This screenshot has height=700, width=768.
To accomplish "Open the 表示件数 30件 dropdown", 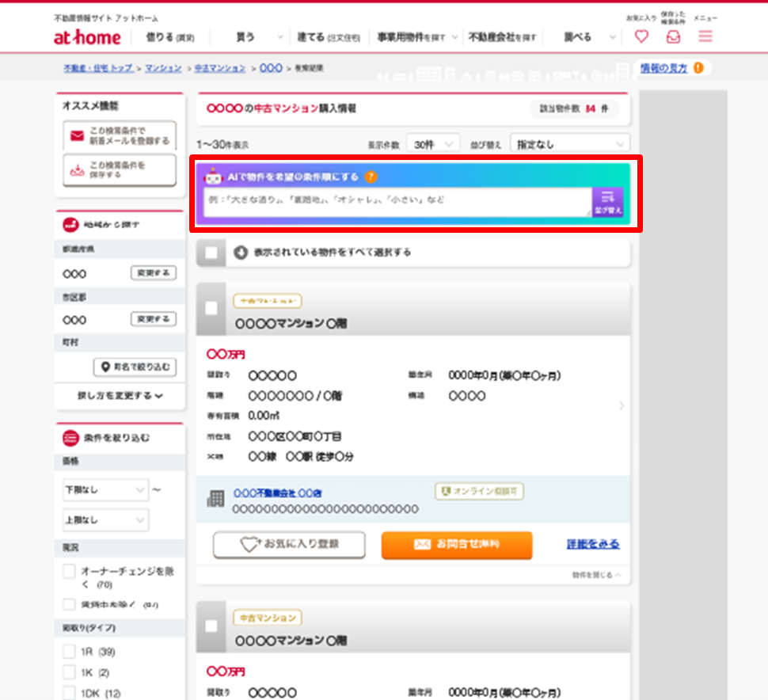I will tap(433, 144).
